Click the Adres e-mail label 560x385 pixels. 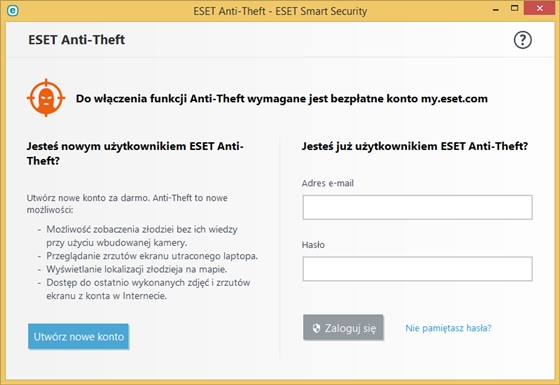328,183
